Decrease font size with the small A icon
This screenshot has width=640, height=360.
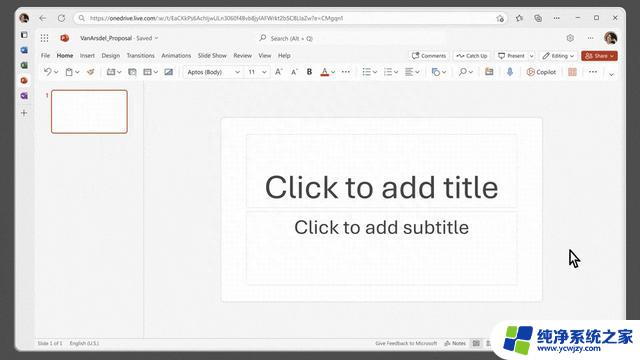coord(294,72)
